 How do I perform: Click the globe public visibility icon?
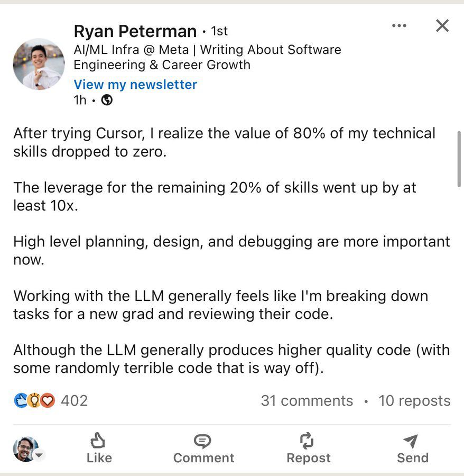[x=107, y=100]
